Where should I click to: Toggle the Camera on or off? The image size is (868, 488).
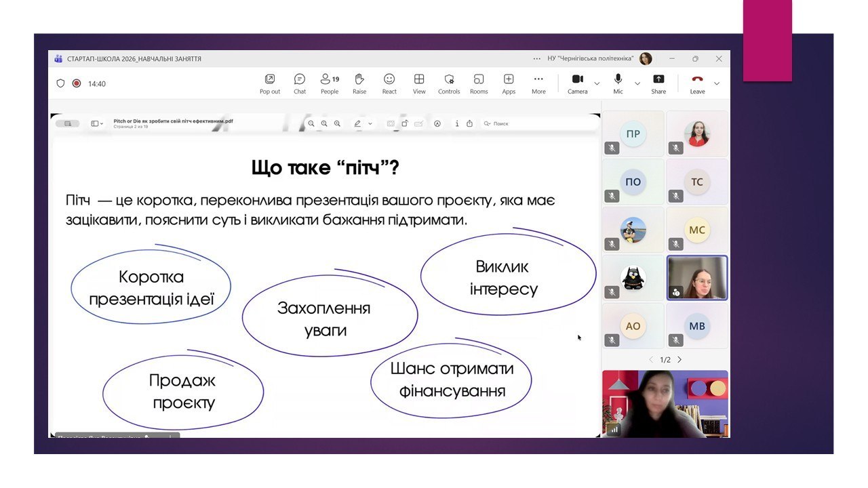coord(577,83)
